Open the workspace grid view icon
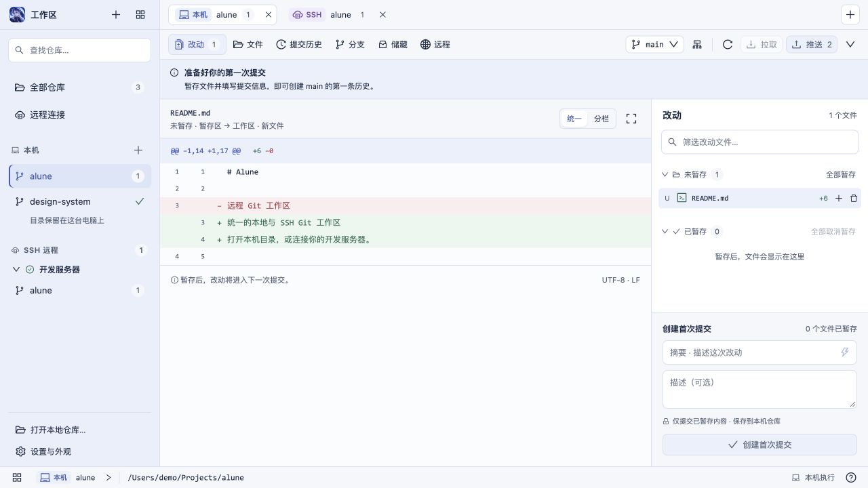This screenshot has height=488, width=868. click(140, 14)
